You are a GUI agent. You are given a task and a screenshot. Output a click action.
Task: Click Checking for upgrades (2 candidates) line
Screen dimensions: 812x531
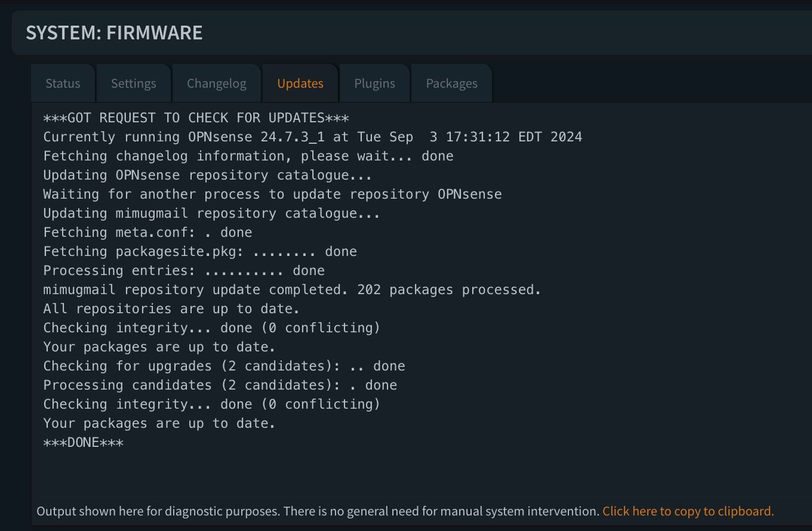[224, 366]
